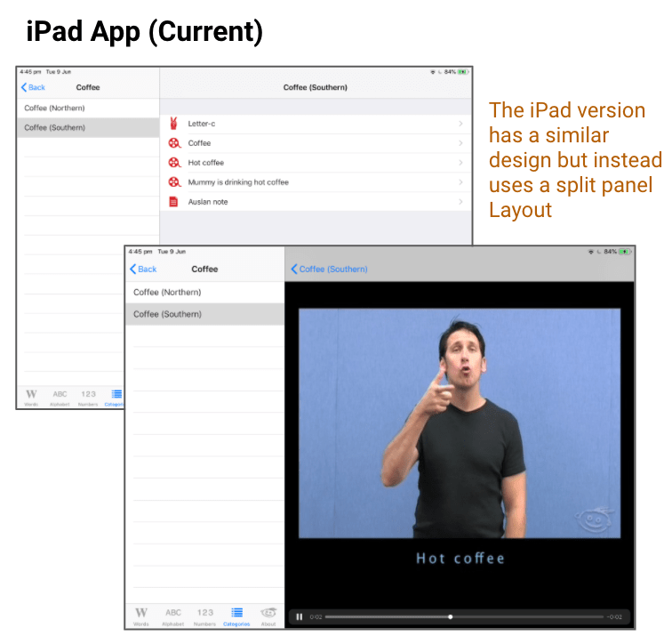Select Coffee (Northern) in rear window list
672x644 pixels.
[88, 108]
